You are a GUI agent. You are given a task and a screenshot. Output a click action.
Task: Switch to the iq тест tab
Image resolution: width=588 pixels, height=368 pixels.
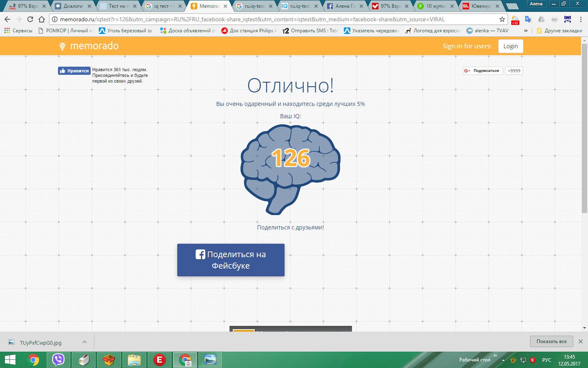point(163,6)
